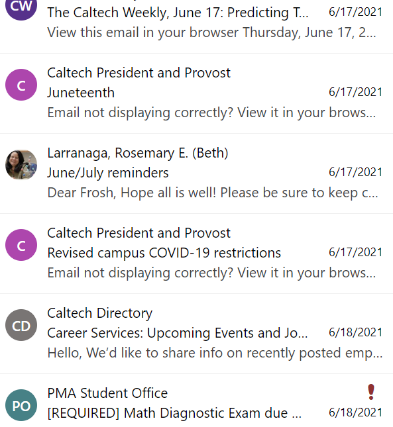Click the gray CD Caltech Directory avatar

21,325
